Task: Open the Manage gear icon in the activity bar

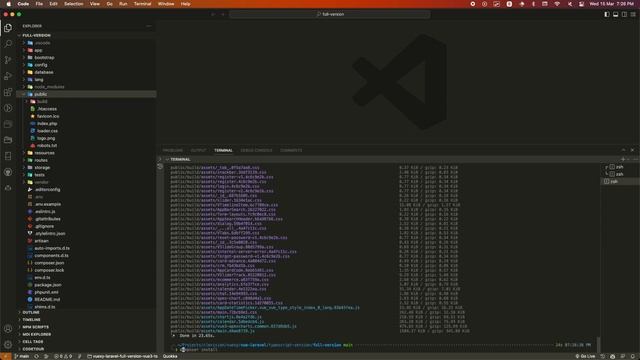Action: click(8, 344)
